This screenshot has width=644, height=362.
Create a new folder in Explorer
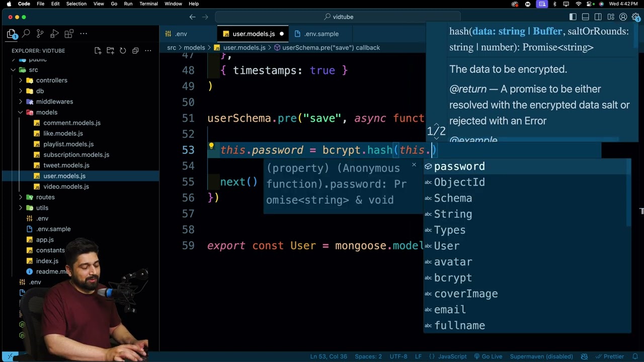[x=110, y=51]
